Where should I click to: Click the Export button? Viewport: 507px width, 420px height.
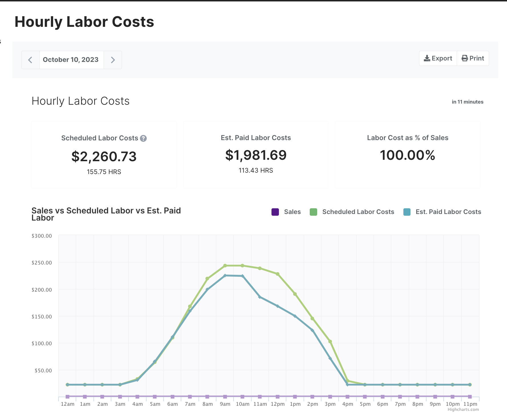click(438, 58)
